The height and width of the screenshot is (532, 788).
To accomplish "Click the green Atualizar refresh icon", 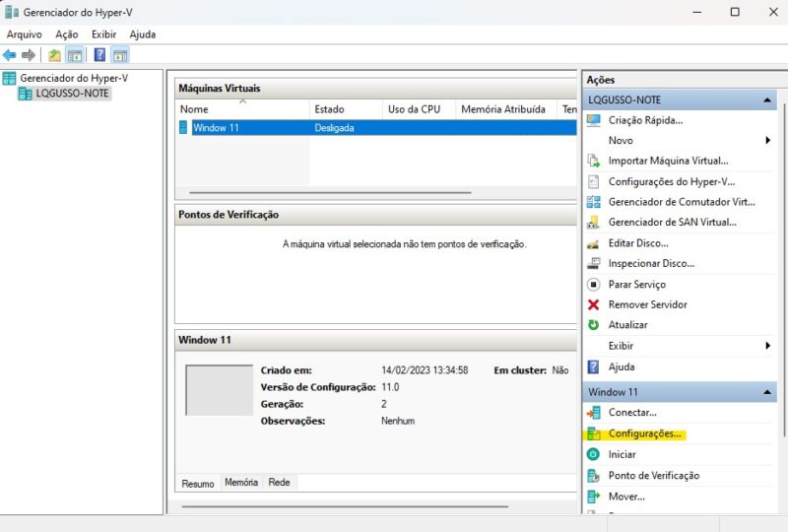I will (593, 325).
